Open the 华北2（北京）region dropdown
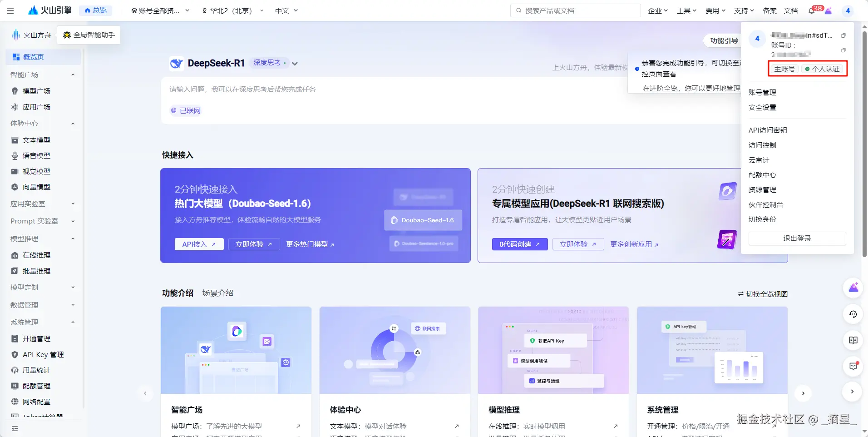868x437 pixels. [x=232, y=10]
